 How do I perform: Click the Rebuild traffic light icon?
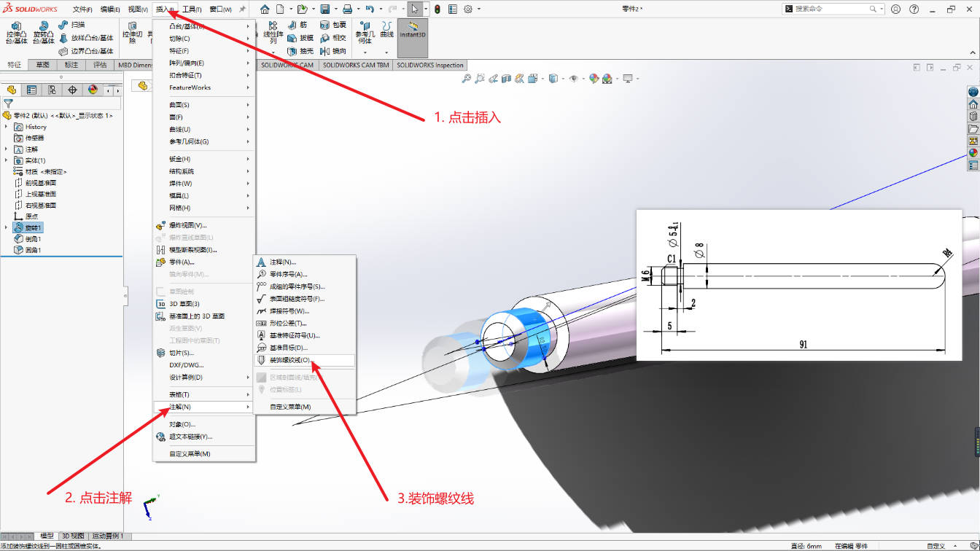(x=437, y=9)
